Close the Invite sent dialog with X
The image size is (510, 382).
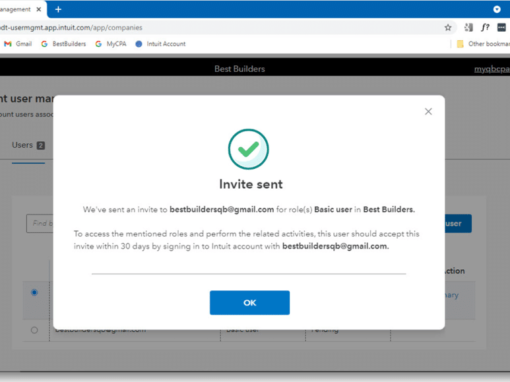point(428,111)
